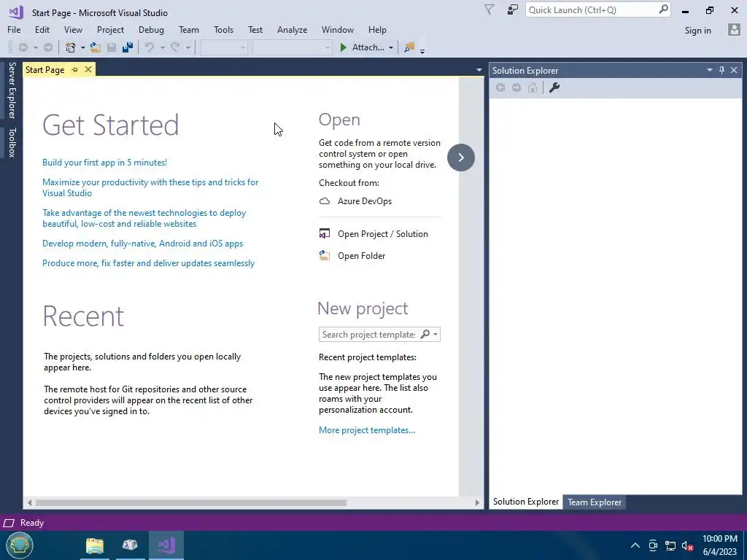Viewport: 747px width, 560px height.
Task: Click Solution Explorer Back arrow icon
Action: click(x=500, y=87)
